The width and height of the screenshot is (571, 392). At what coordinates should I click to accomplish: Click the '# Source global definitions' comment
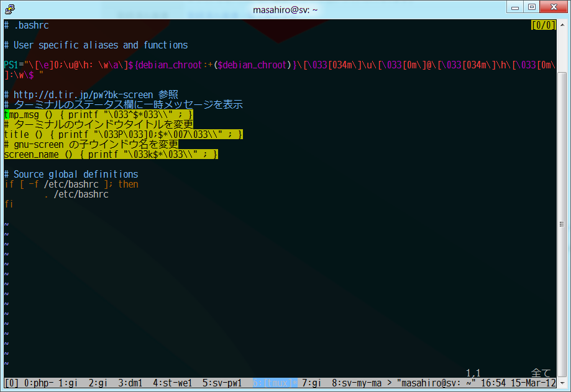(x=71, y=174)
